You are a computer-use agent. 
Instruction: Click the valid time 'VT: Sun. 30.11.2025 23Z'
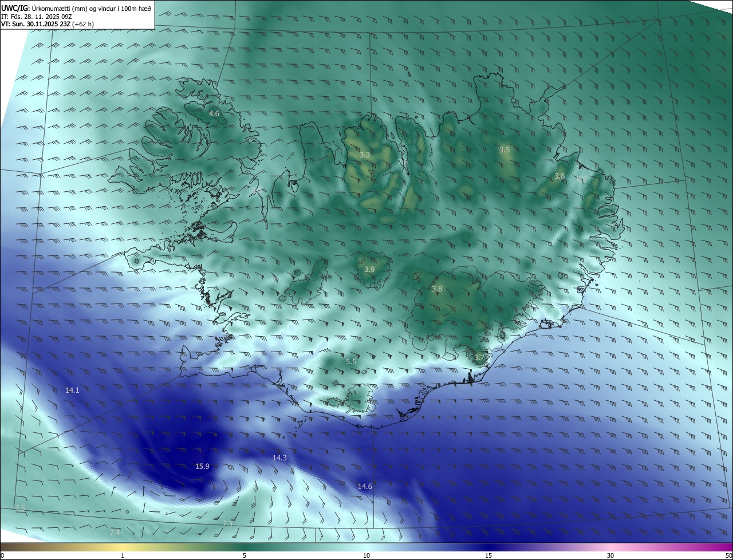[36, 24]
